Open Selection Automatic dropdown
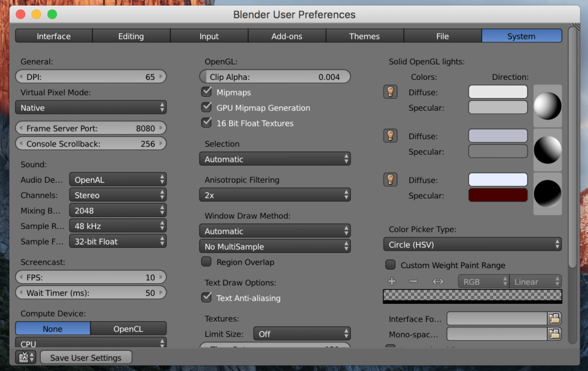This screenshot has width=588, height=371. click(275, 159)
